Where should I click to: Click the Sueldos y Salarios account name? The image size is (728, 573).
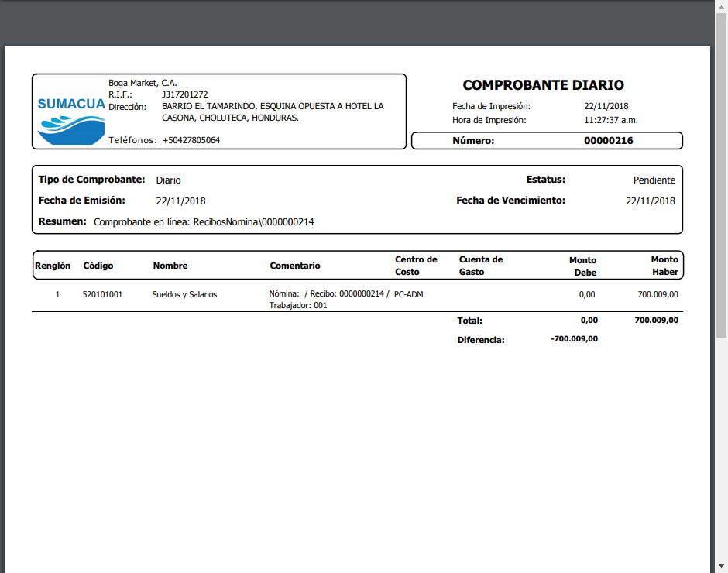(x=184, y=295)
